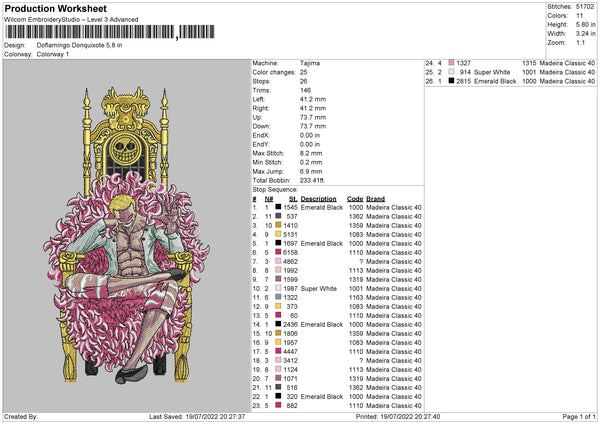
Task: Click stitch count '882' in row 23
Action: coord(292,406)
